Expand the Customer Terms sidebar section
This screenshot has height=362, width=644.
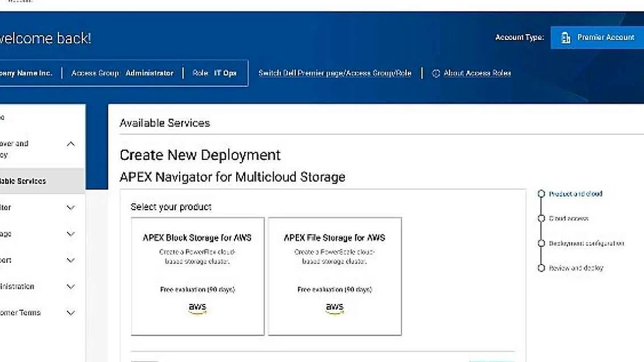pos(70,313)
